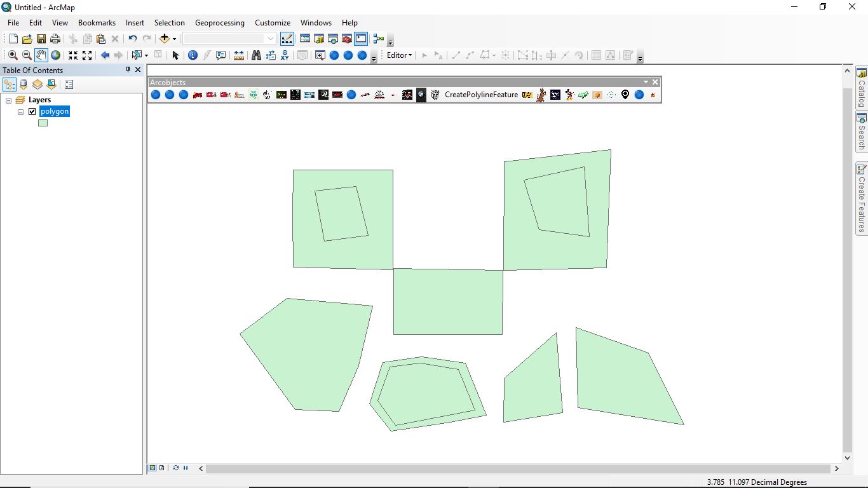Choose the Select Features tool
Viewport: 868px width, 488px height.
[x=136, y=55]
